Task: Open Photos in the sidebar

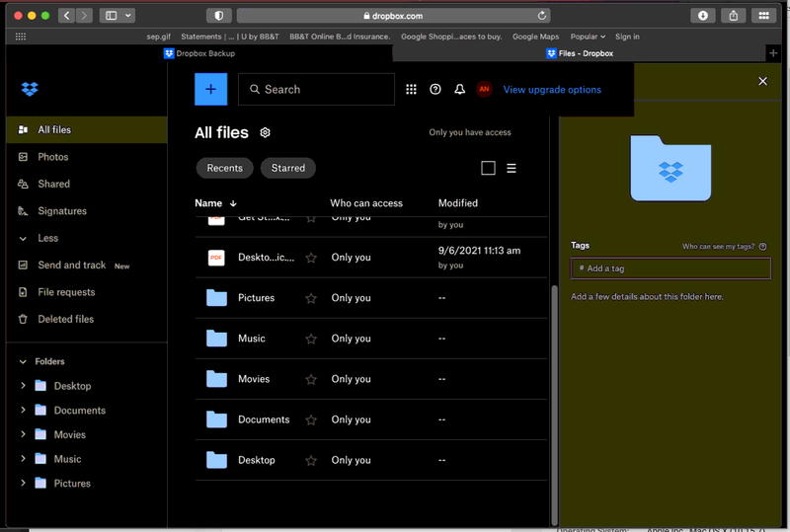Action: tap(52, 157)
